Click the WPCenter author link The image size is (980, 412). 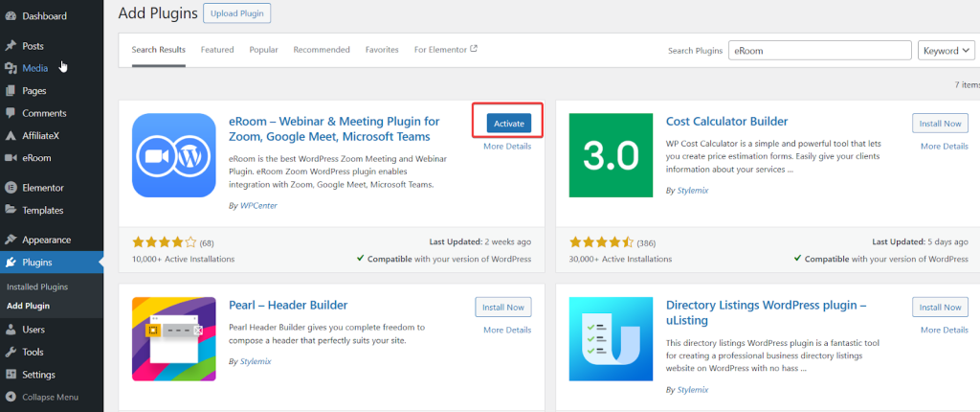tap(258, 206)
